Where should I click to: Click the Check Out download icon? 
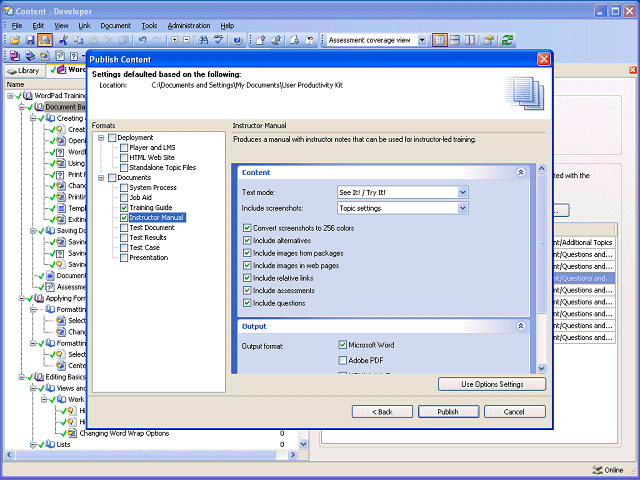295,40
